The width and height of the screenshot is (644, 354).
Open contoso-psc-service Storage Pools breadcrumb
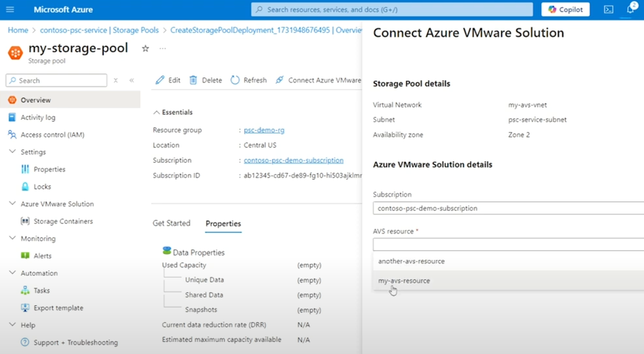pos(99,30)
